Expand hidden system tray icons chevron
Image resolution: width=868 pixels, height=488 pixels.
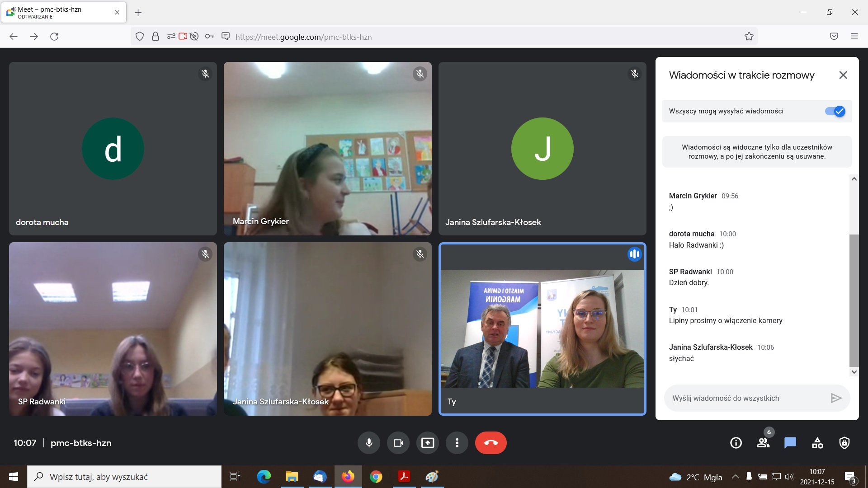tap(736, 477)
